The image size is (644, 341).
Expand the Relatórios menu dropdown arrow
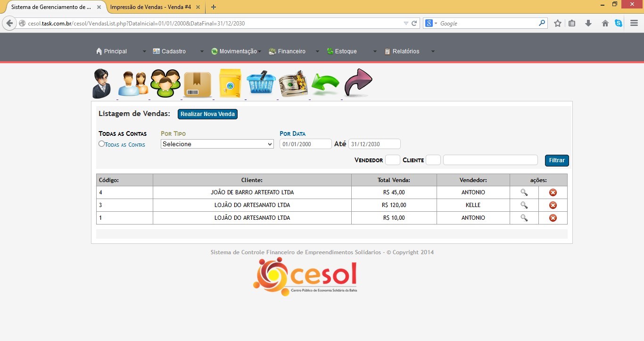coord(433,51)
